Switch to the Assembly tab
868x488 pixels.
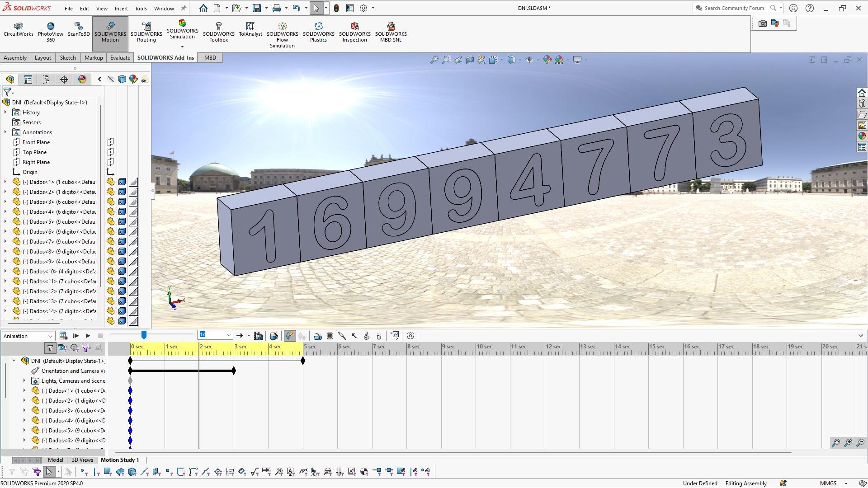click(15, 58)
